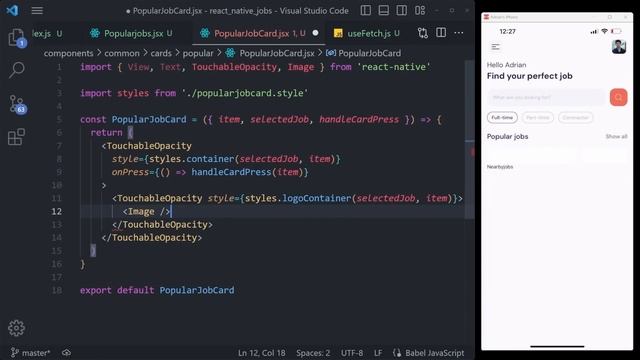Click line number 12 in gutter

56,211
